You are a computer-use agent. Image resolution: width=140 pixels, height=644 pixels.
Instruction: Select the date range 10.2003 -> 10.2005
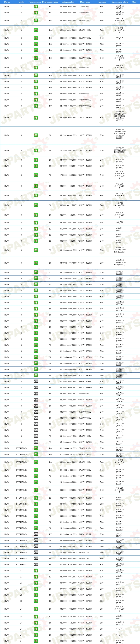coord(68,617)
